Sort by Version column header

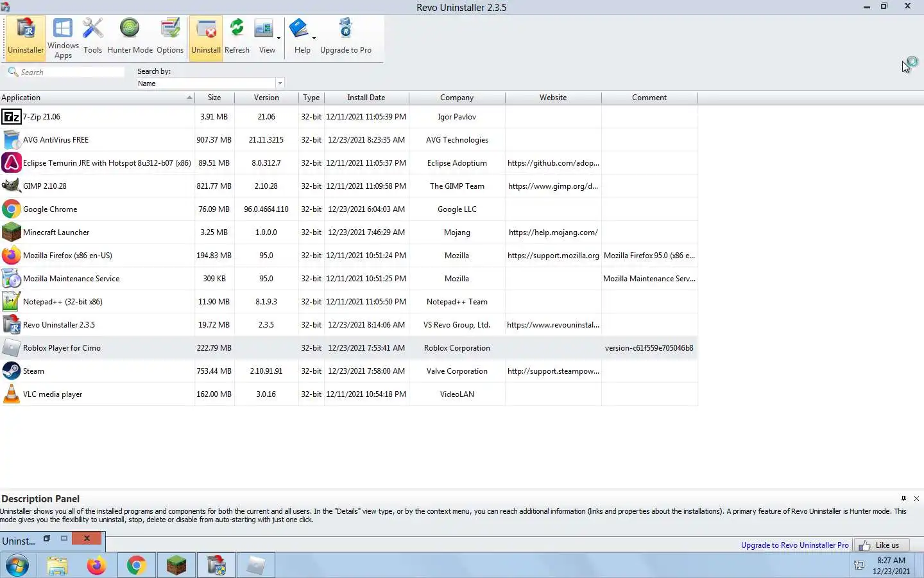266,98
